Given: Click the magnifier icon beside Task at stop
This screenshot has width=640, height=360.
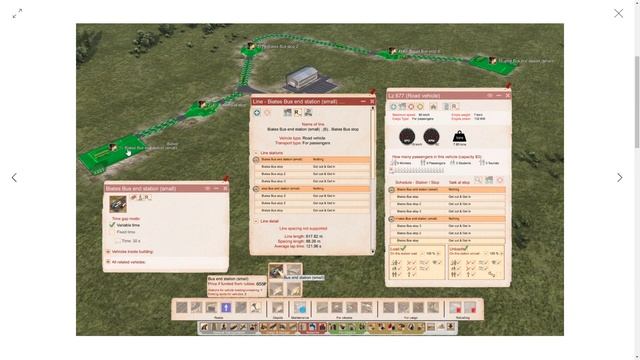Looking at the screenshot, I should 478,180.
